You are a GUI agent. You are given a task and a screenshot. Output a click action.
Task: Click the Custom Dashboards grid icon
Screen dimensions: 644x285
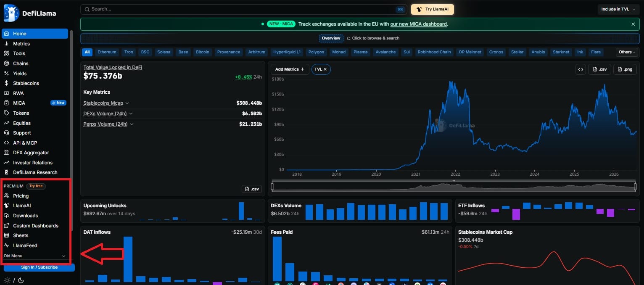6,226
